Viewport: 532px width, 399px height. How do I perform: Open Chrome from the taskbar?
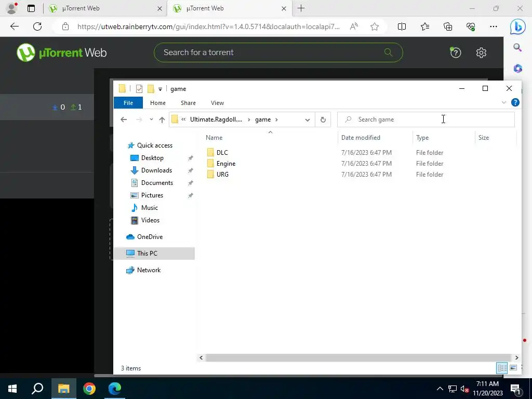click(89, 389)
